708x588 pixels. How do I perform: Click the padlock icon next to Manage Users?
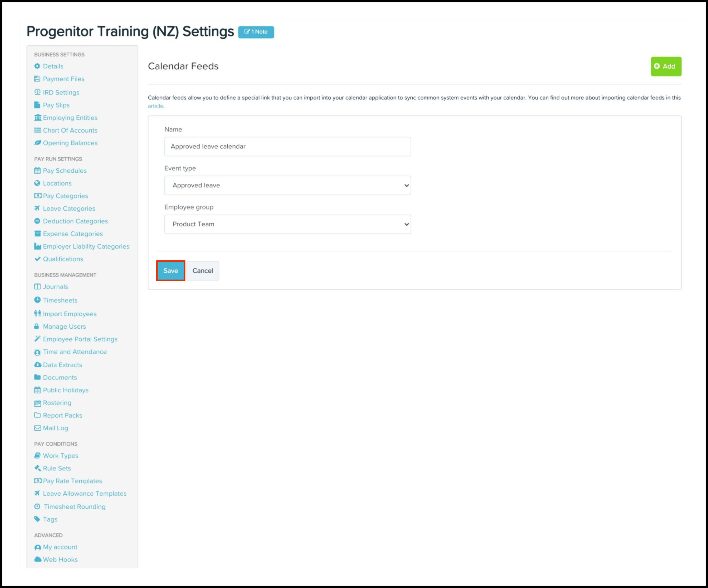36,326
